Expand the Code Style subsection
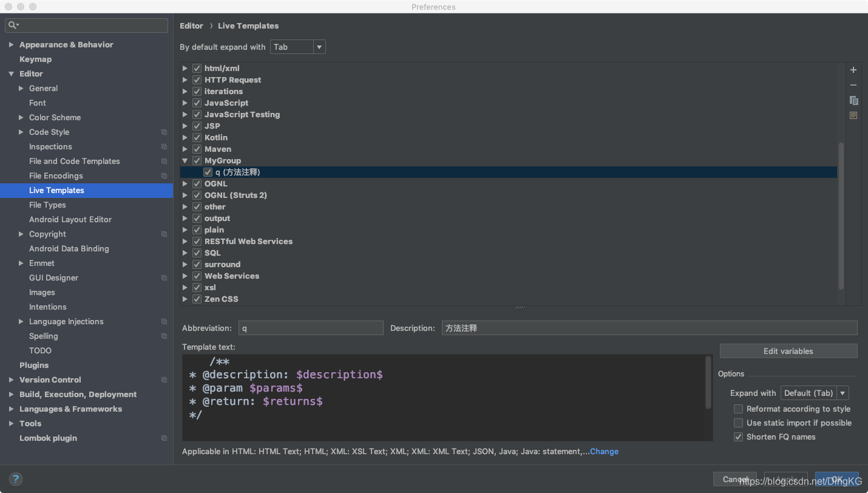This screenshot has width=868, height=493. [21, 132]
